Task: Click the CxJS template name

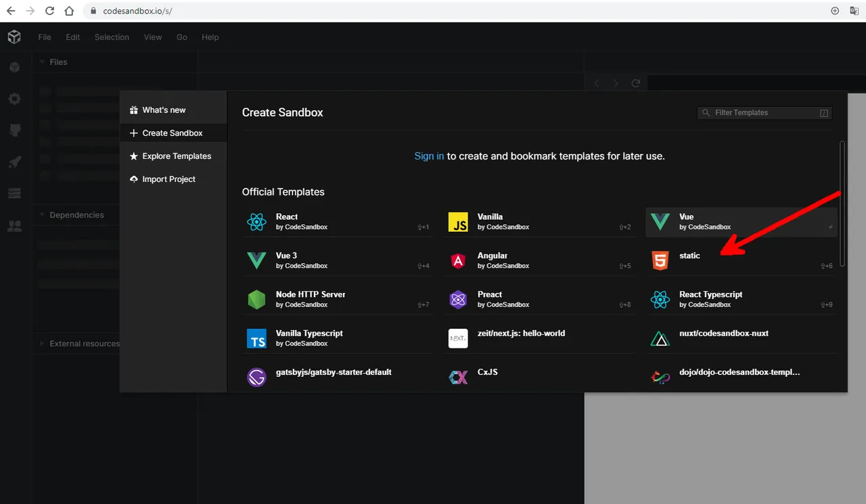Action: pos(487,372)
